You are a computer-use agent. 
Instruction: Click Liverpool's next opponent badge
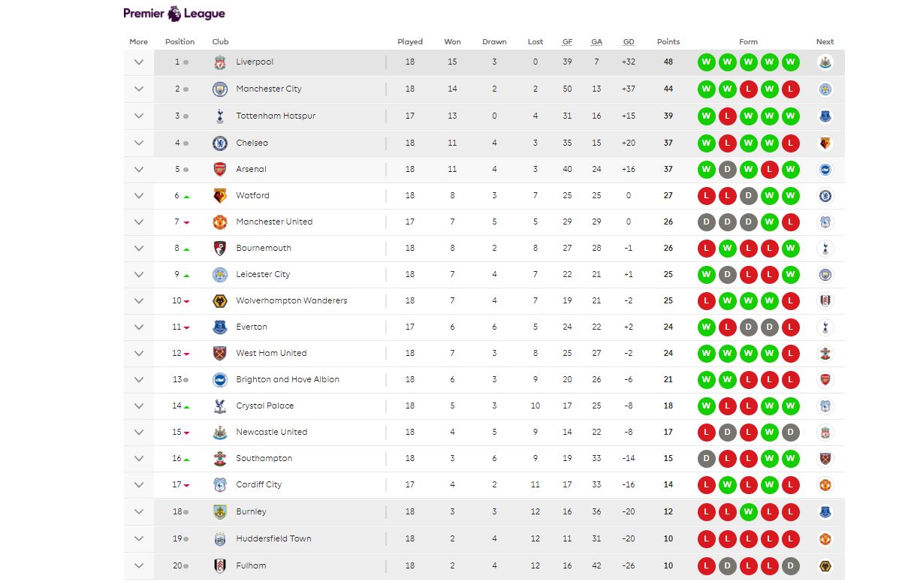[x=825, y=62]
